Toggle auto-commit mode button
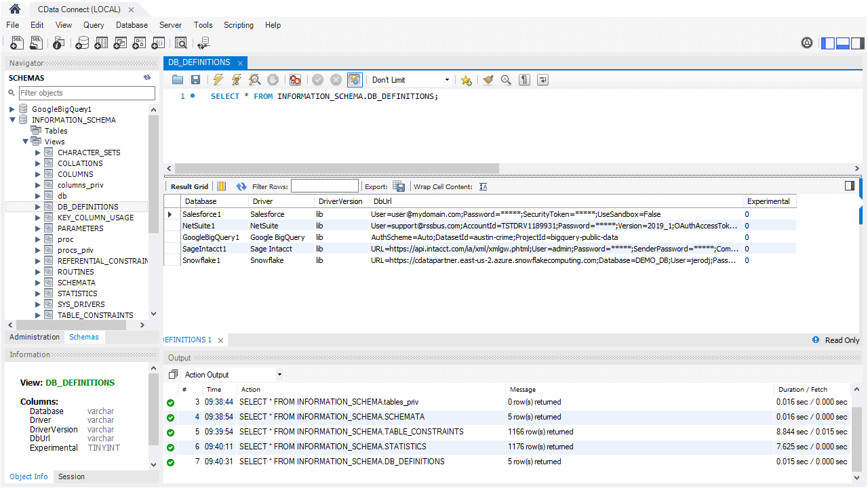Viewport: 868px width, 488px height. click(x=354, y=80)
